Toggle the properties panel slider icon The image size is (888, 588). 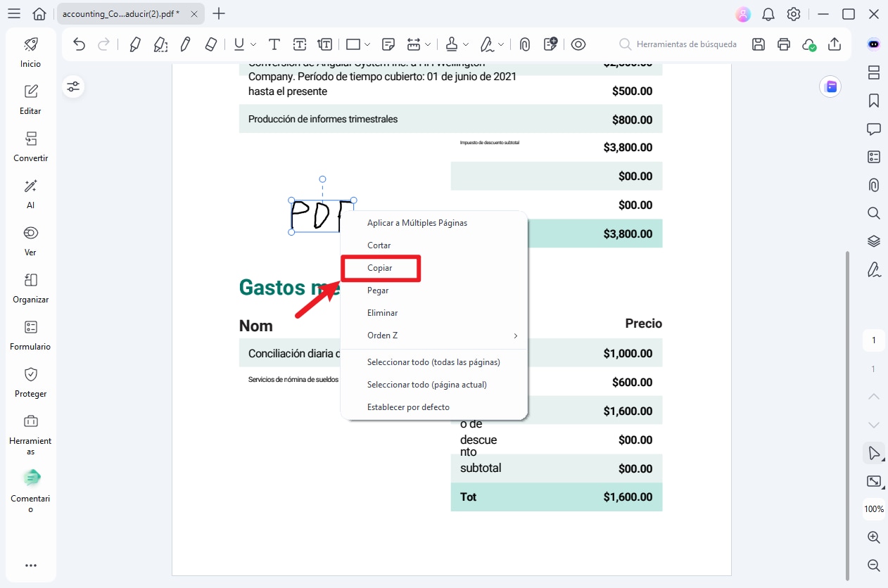pyautogui.click(x=73, y=87)
